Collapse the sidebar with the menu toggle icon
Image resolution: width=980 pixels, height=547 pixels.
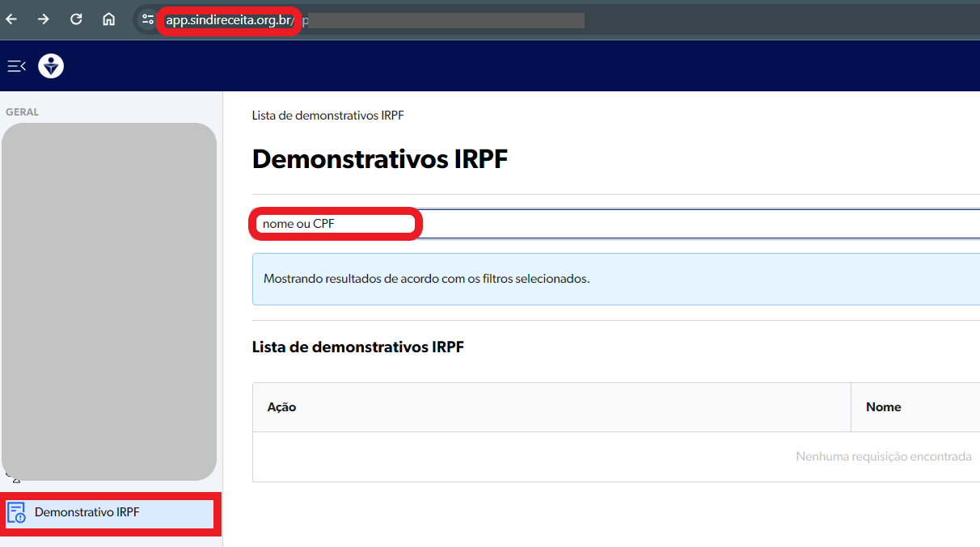tap(16, 66)
